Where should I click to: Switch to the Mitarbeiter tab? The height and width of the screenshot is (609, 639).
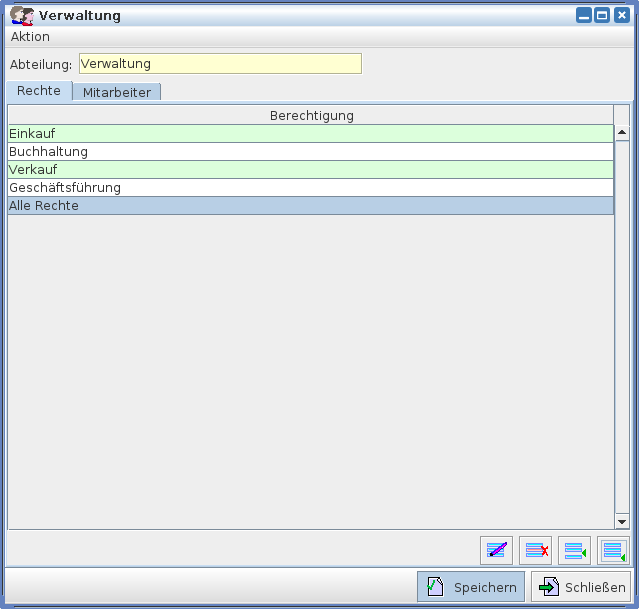tap(117, 92)
